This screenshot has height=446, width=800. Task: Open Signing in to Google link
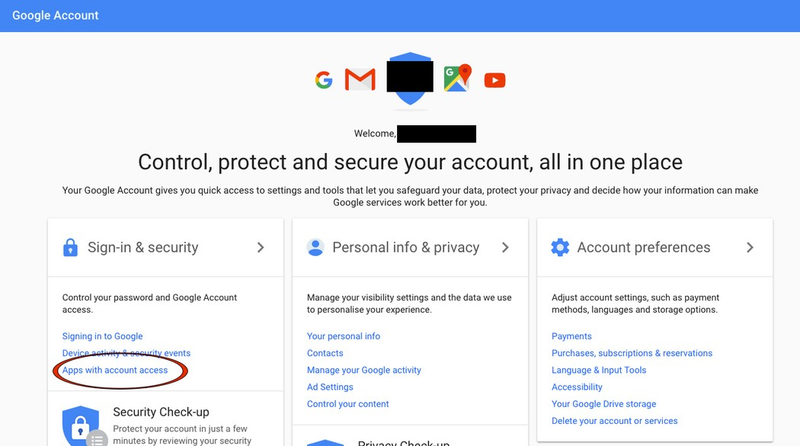click(x=103, y=336)
